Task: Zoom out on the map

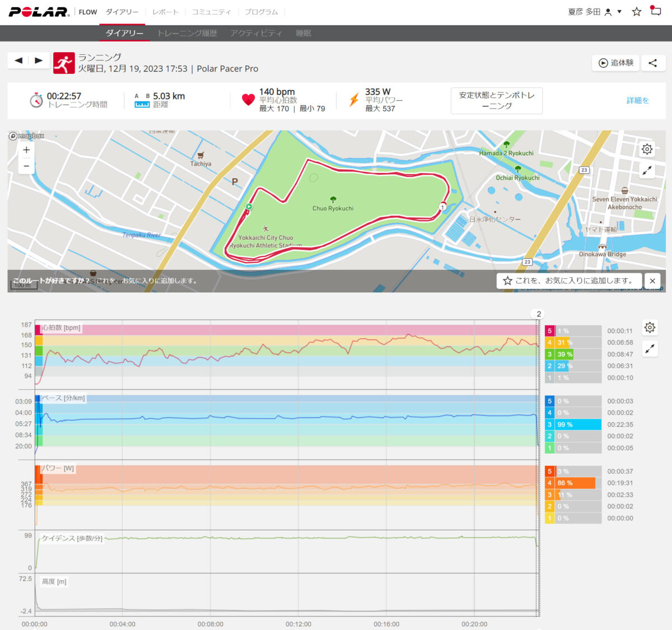Action: [x=26, y=166]
